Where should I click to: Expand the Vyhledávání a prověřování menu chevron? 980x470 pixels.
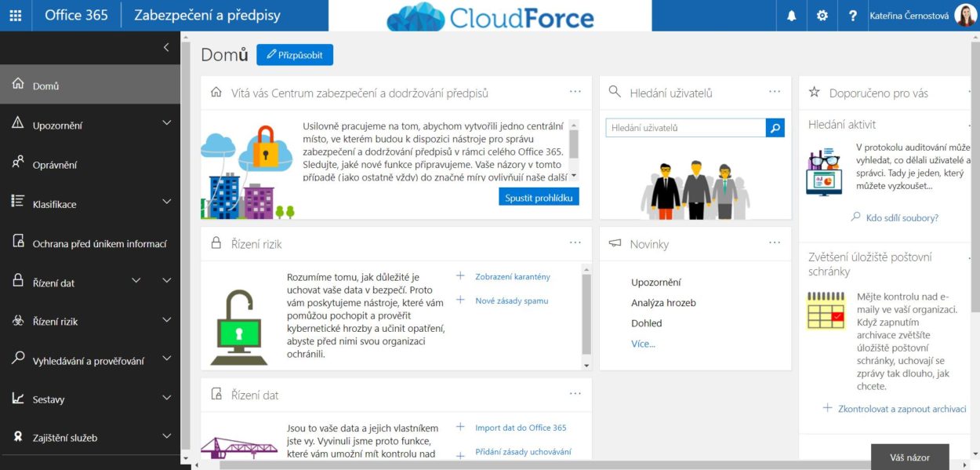(x=166, y=359)
